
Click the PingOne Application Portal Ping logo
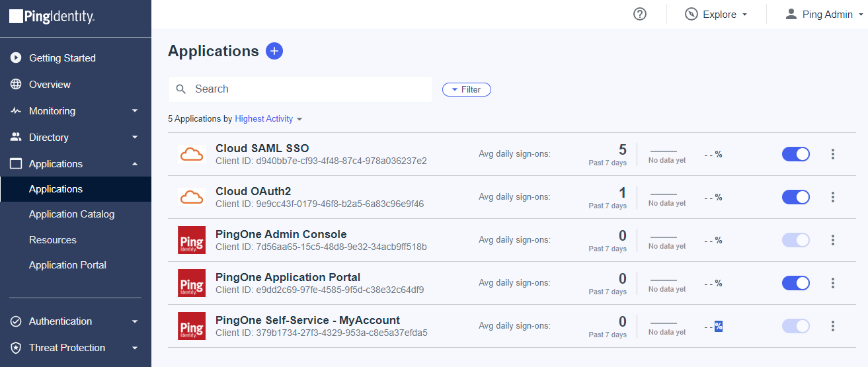click(192, 283)
